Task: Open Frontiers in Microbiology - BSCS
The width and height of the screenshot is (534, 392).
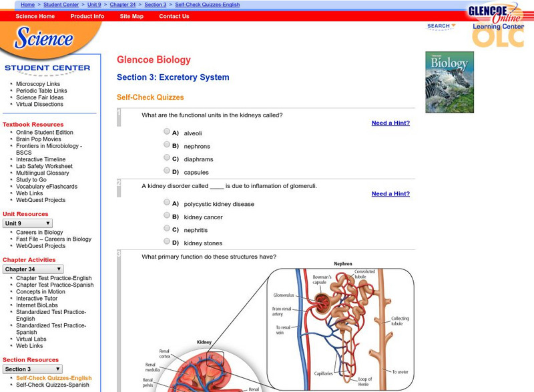Action: (49, 149)
